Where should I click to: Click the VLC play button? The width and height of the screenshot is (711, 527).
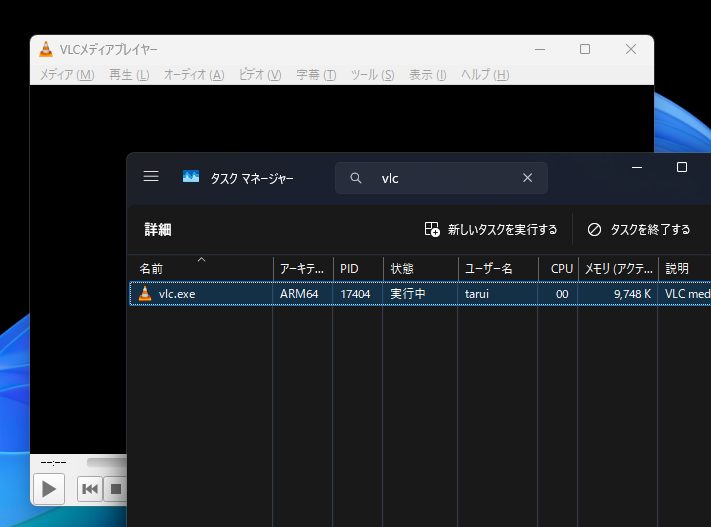coord(49,489)
